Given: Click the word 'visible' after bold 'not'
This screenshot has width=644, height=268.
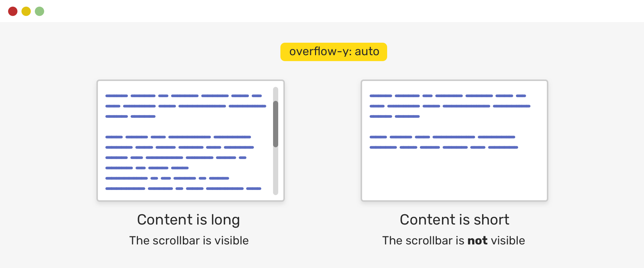Looking at the screenshot, I should 508,240.
